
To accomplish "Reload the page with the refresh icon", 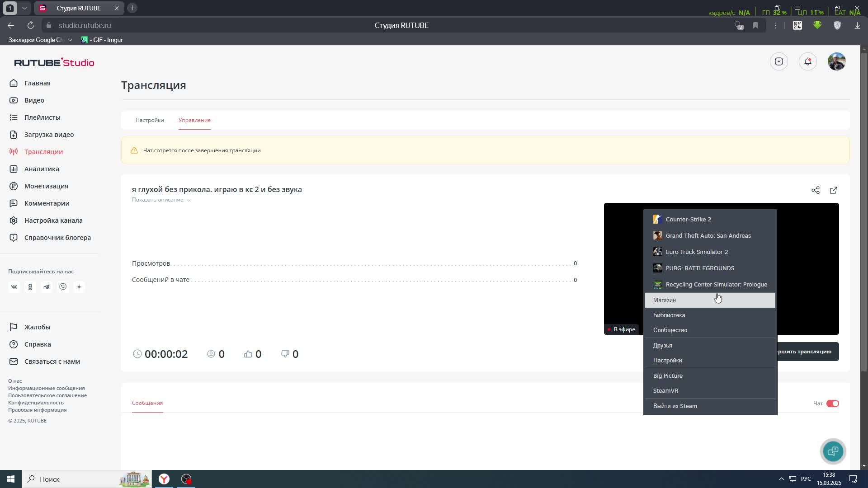I will coord(31,25).
